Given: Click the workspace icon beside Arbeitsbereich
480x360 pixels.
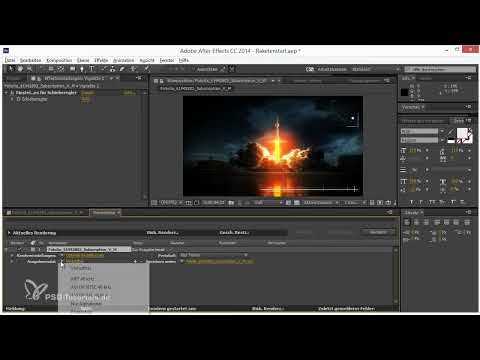Looking at the screenshot, I should [x=310, y=69].
